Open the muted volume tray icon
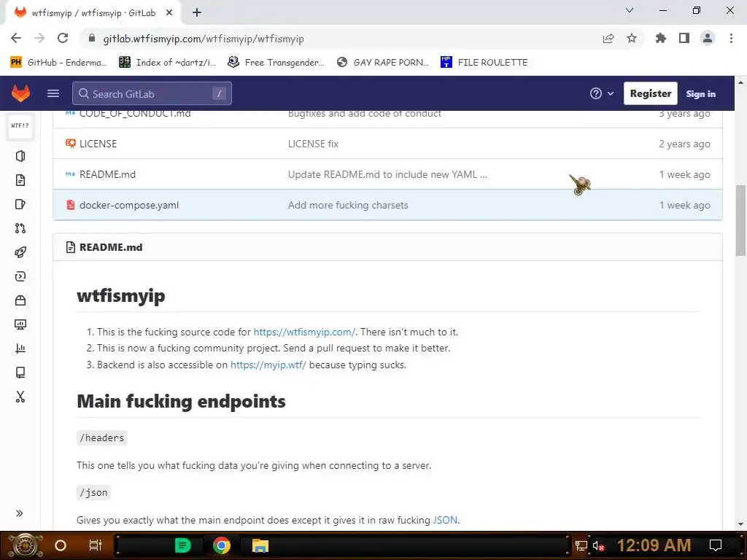Screen dimensions: 747x560 tap(598, 545)
